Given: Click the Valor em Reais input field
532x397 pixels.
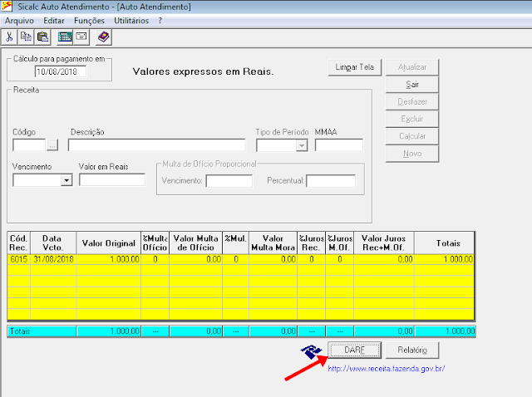Looking at the screenshot, I should click(x=111, y=180).
